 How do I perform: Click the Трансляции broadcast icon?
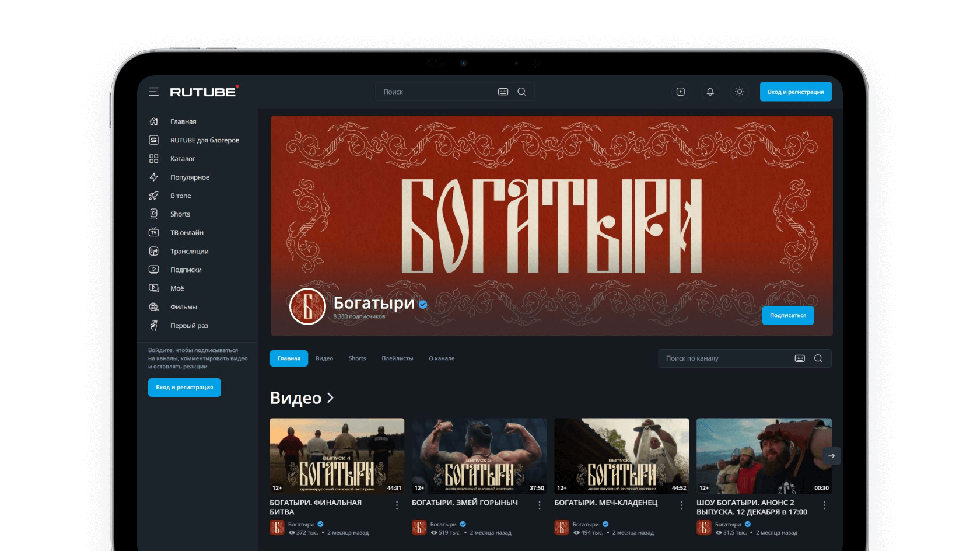[154, 251]
